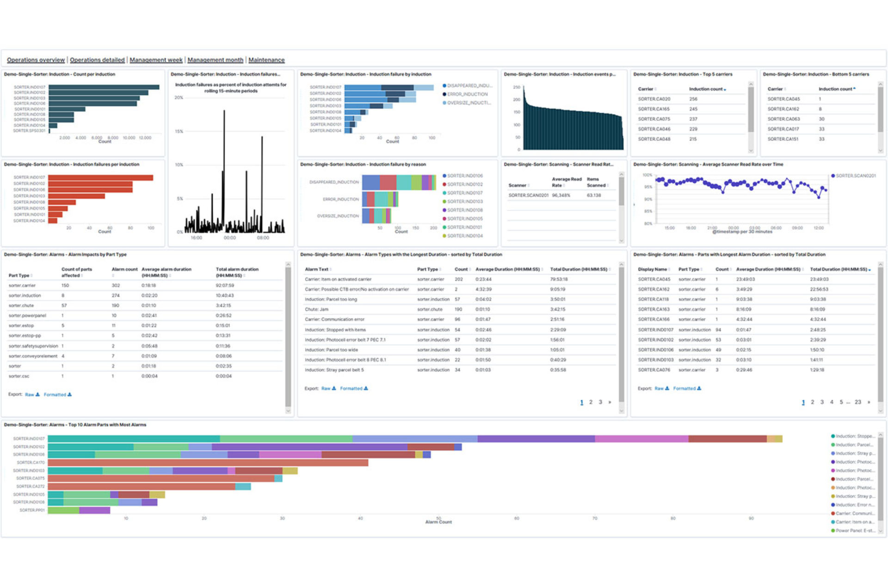Sort by Total Duration in Parts Longest Alarm table
The height and width of the screenshot is (588, 888).
(x=840, y=269)
